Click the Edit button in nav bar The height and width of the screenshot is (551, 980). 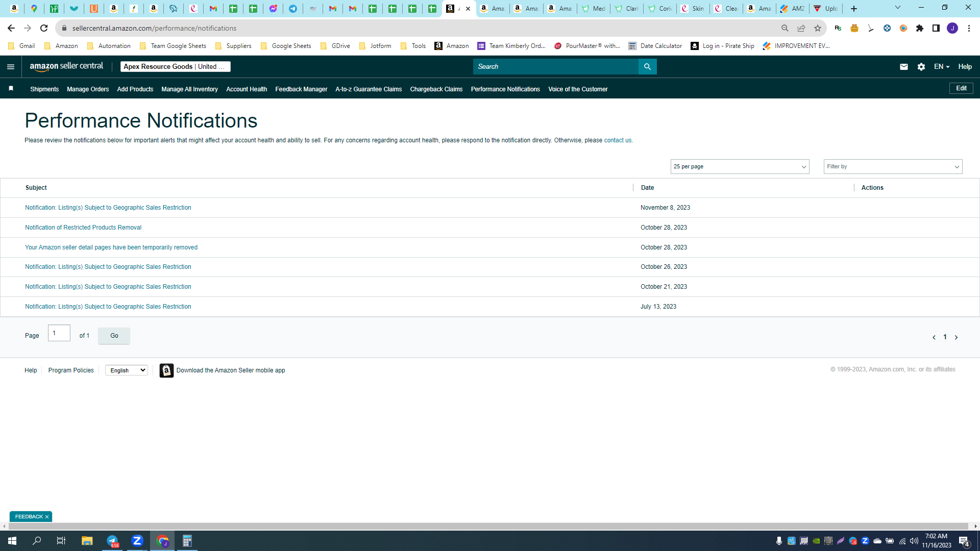(961, 88)
